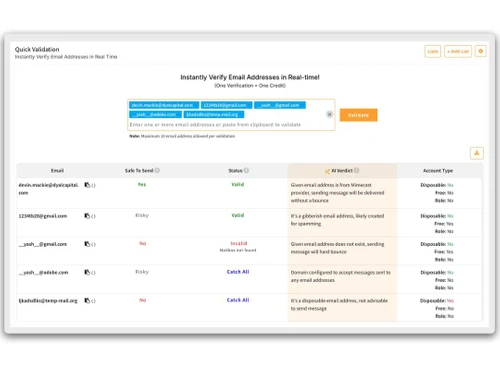
Task: Click Valid status in 1234tb28@gmail.com row
Action: click(x=238, y=215)
